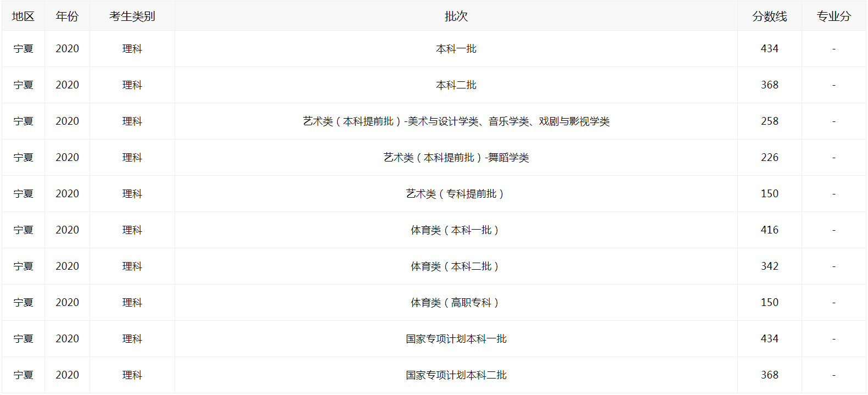Click 理科 in the 本科一批 row

click(132, 49)
